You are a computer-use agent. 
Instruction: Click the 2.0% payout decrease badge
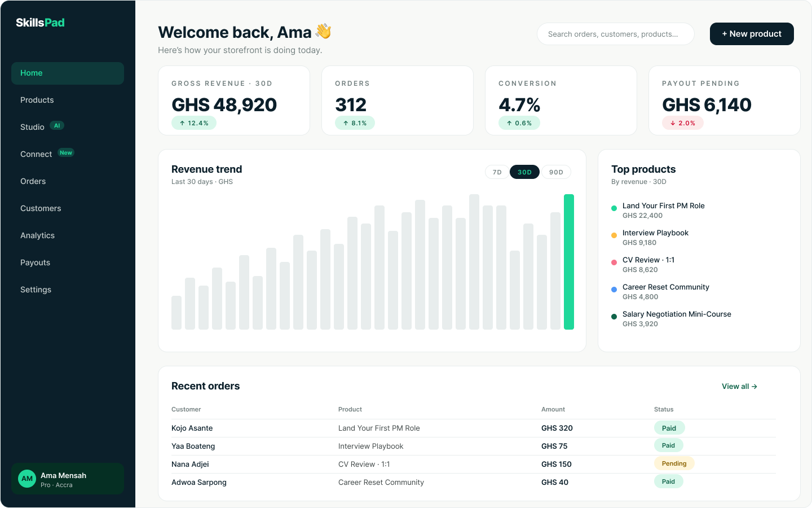click(x=683, y=123)
